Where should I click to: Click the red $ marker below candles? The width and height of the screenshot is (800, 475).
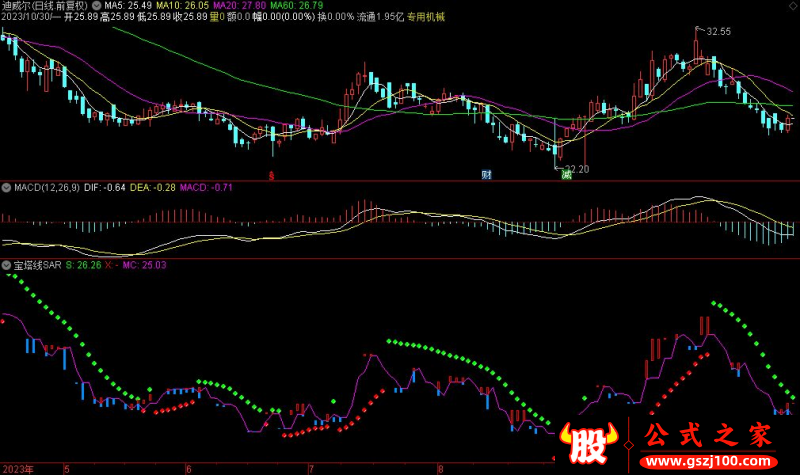271,174
